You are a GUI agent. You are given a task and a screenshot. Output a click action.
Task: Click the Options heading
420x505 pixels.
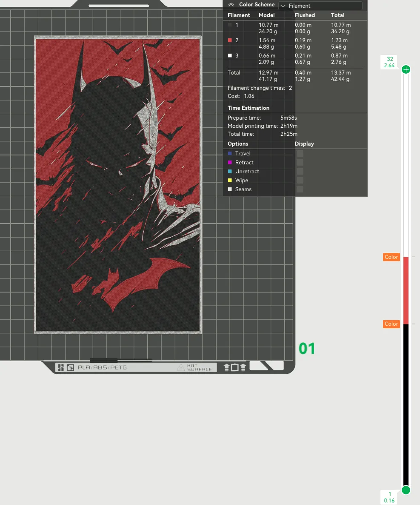coord(238,143)
